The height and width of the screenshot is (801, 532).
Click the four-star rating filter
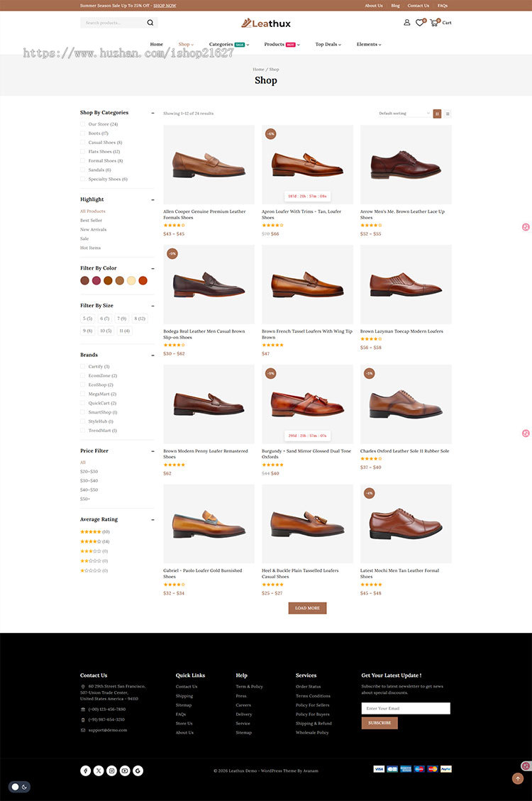pyautogui.click(x=95, y=541)
